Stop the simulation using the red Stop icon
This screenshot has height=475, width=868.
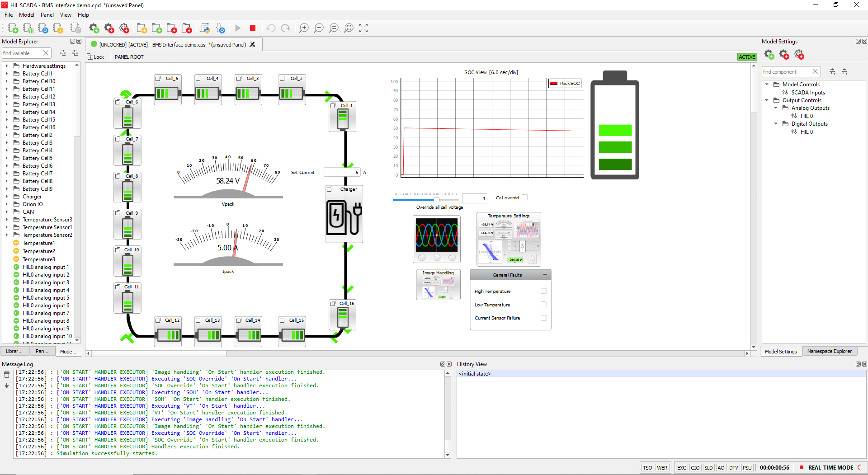click(253, 28)
